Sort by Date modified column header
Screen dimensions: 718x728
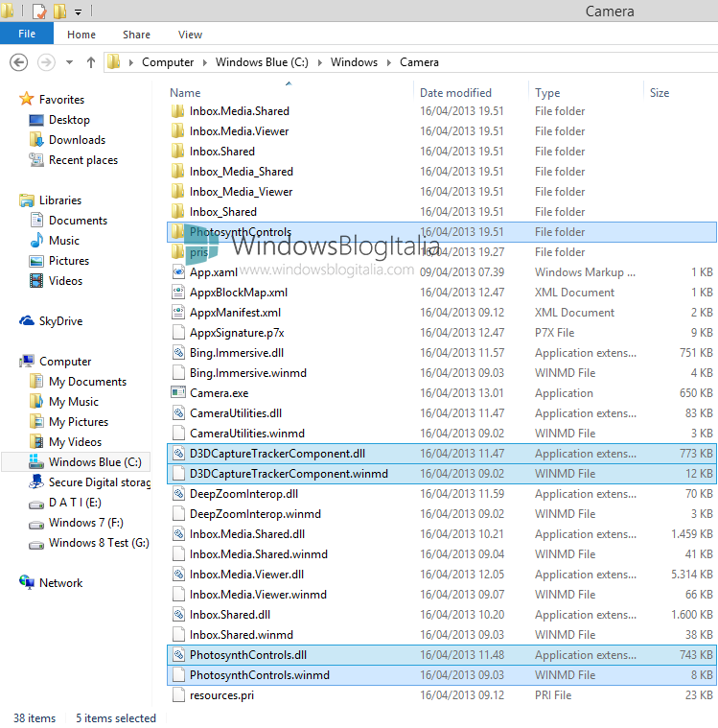click(x=455, y=93)
